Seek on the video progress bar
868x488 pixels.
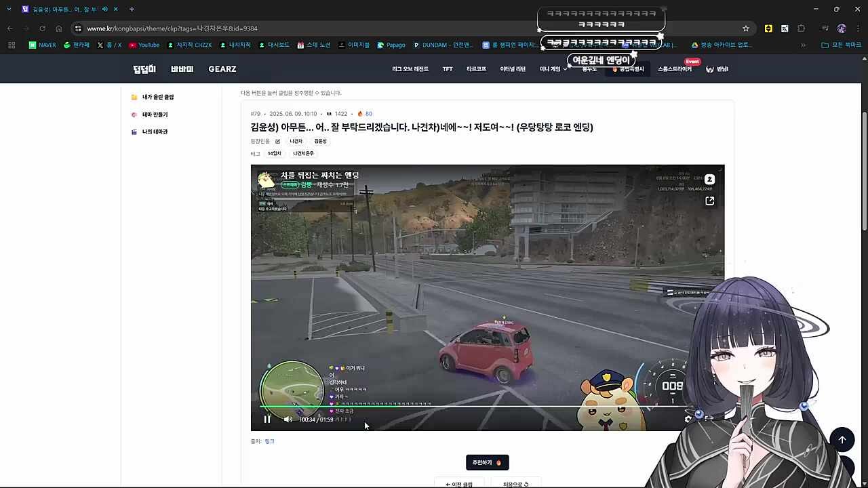pyautogui.click(x=475, y=407)
